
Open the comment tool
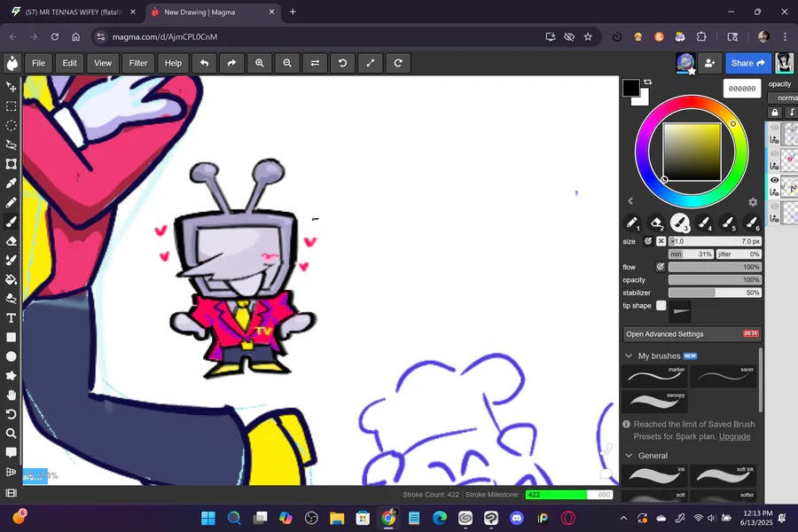pos(12,452)
